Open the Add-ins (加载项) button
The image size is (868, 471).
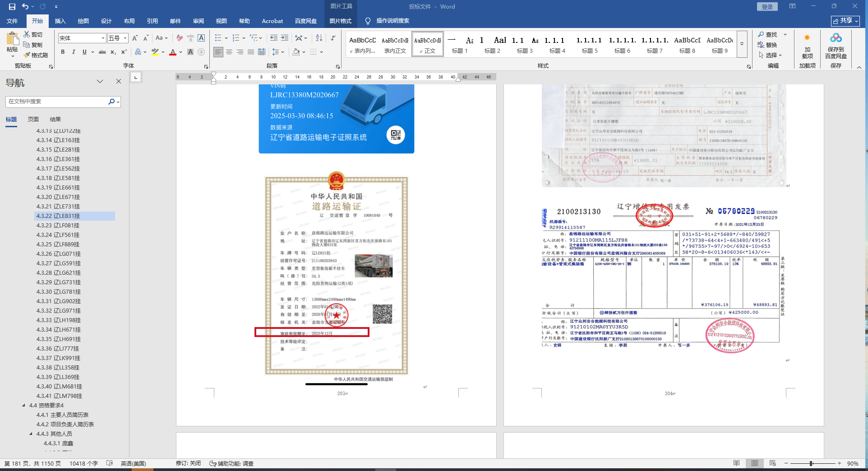point(807,46)
